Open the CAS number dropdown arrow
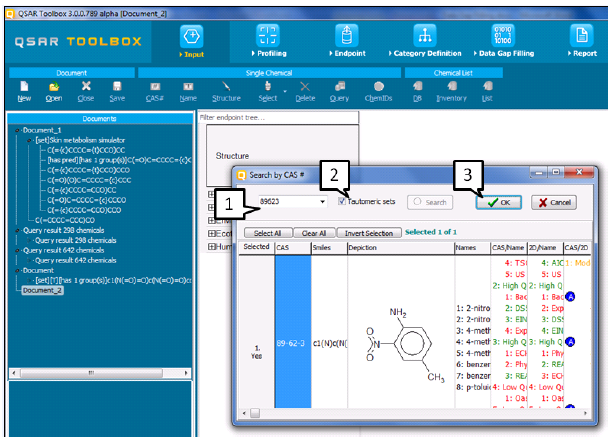Viewport: 612px width, 438px height. 322,202
